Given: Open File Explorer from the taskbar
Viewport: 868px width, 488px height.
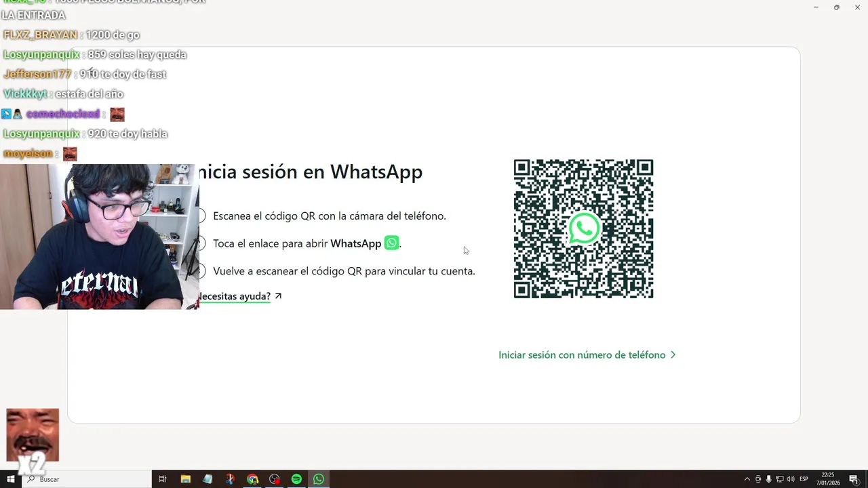Looking at the screenshot, I should [x=185, y=479].
